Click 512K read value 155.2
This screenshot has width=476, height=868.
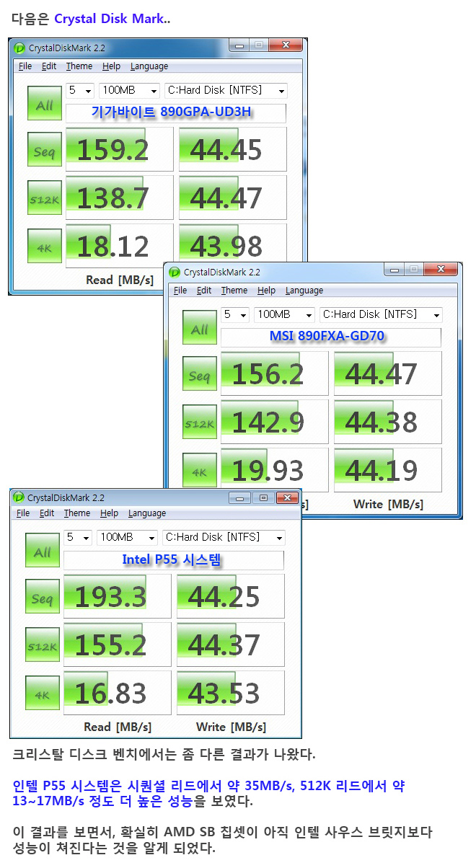coord(118,645)
